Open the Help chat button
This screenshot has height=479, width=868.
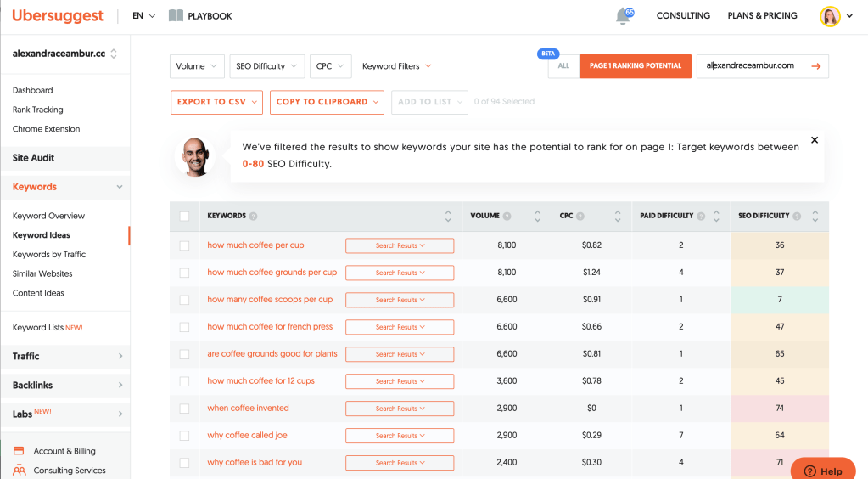click(x=823, y=471)
